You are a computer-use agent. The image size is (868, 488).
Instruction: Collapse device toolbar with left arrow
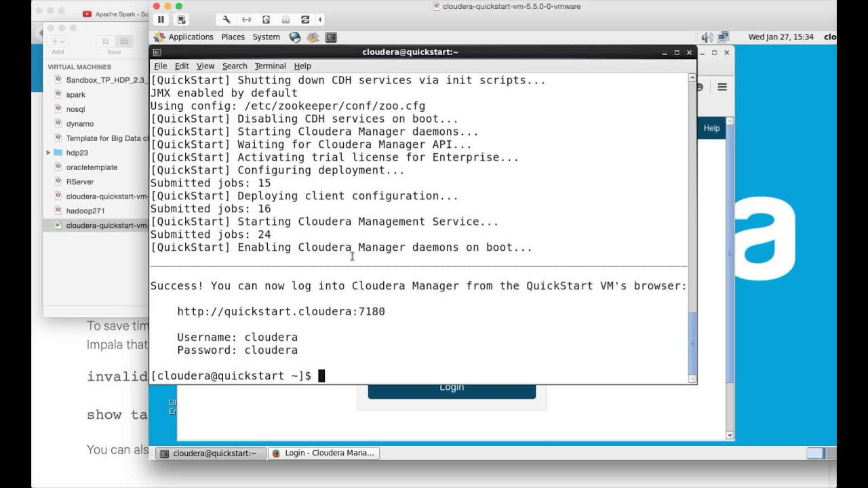[320, 20]
